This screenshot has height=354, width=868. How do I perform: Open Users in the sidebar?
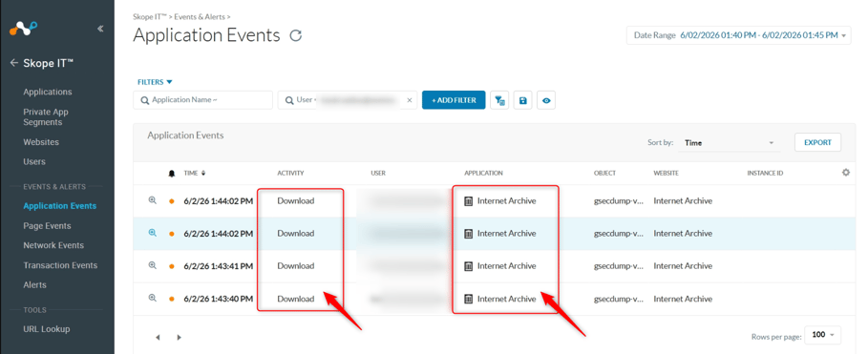[34, 161]
